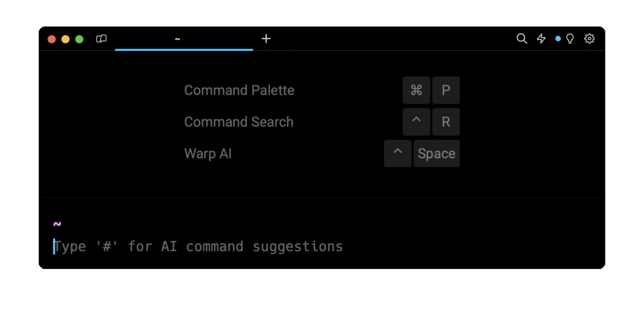This screenshot has width=644, height=320.
Task: Click the blue update notification dot
Action: pos(558,39)
